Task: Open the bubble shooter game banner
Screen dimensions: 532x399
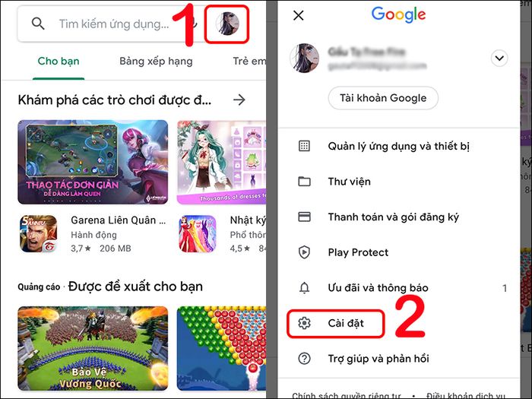Action: point(221,348)
